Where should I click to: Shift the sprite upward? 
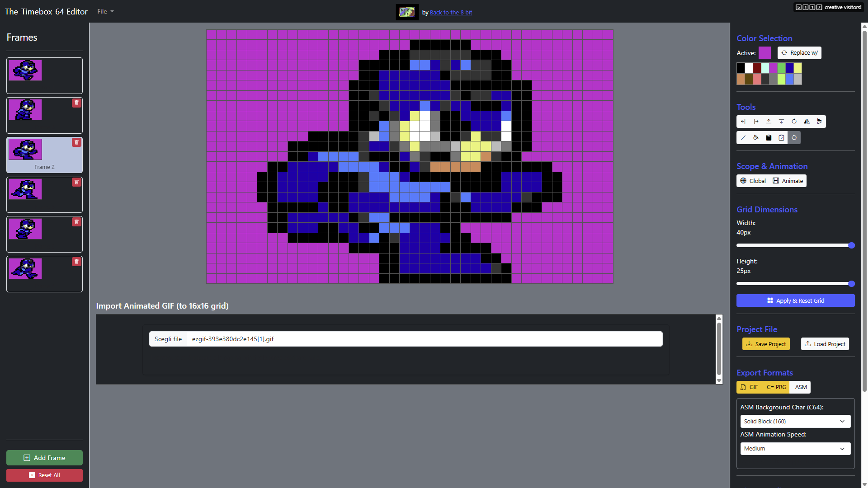[x=768, y=121]
